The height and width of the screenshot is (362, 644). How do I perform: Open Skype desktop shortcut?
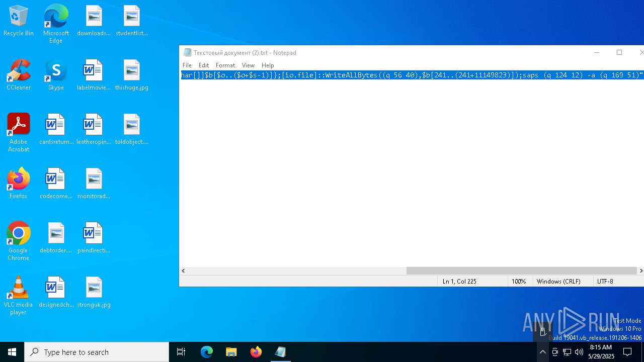click(56, 75)
